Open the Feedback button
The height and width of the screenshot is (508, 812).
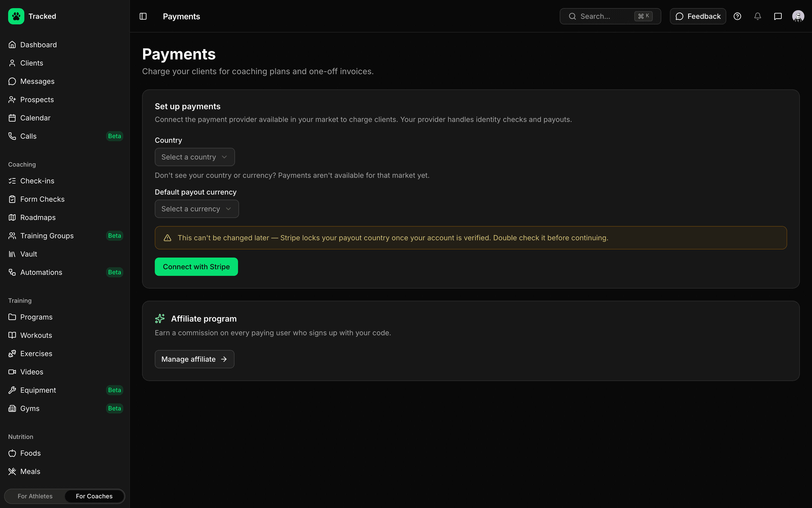698,16
